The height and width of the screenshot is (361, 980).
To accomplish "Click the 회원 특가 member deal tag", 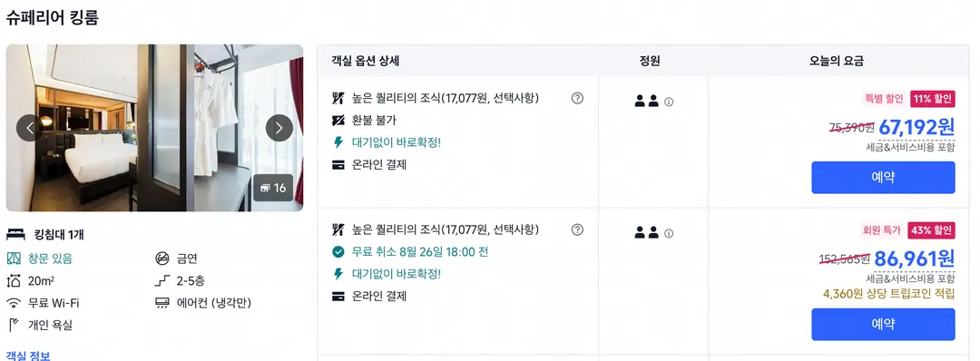I will (x=882, y=229).
